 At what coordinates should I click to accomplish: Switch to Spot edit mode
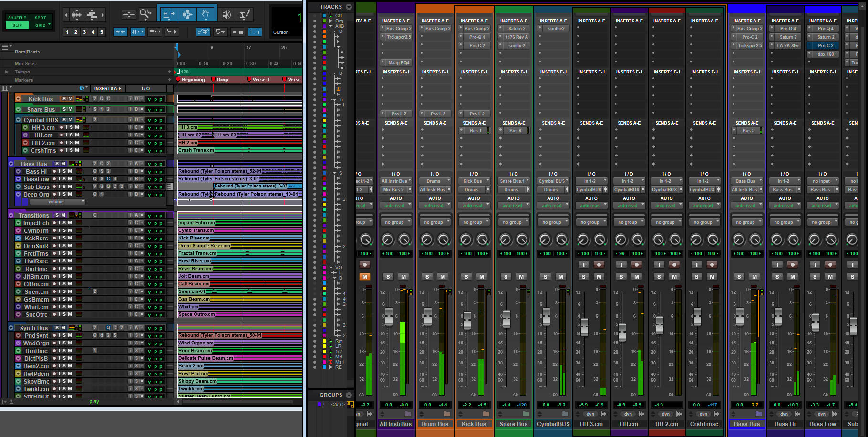[41, 18]
